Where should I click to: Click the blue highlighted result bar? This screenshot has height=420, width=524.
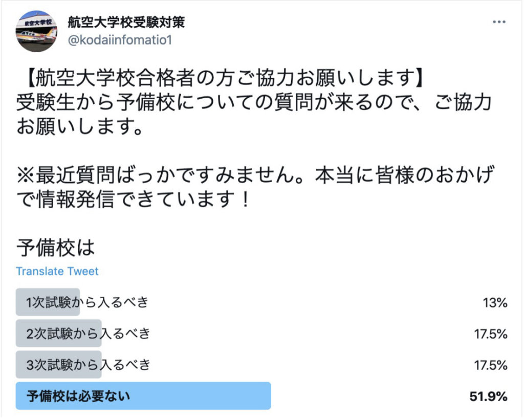pyautogui.click(x=143, y=395)
